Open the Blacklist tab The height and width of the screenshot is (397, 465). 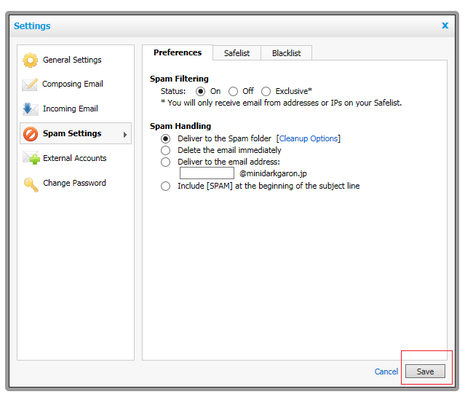click(x=286, y=53)
